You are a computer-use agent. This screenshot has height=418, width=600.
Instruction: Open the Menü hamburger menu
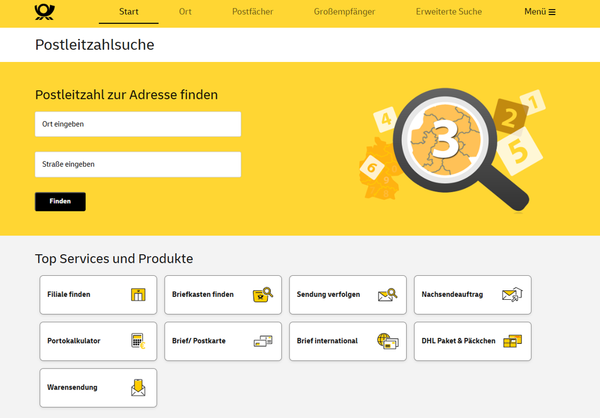pos(540,12)
